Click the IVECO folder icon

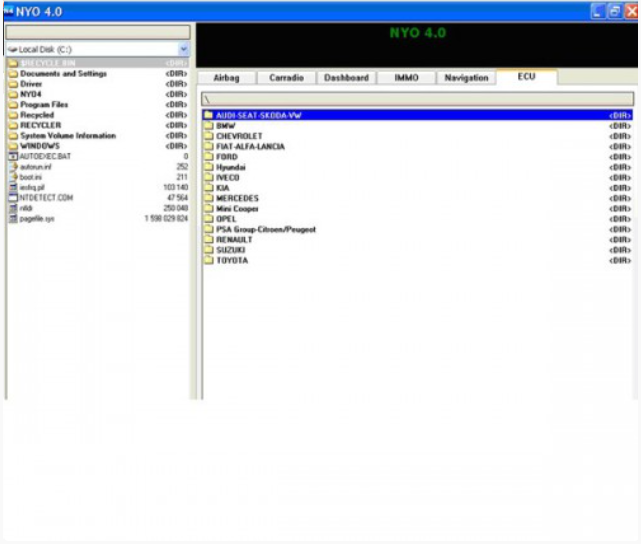(x=208, y=177)
